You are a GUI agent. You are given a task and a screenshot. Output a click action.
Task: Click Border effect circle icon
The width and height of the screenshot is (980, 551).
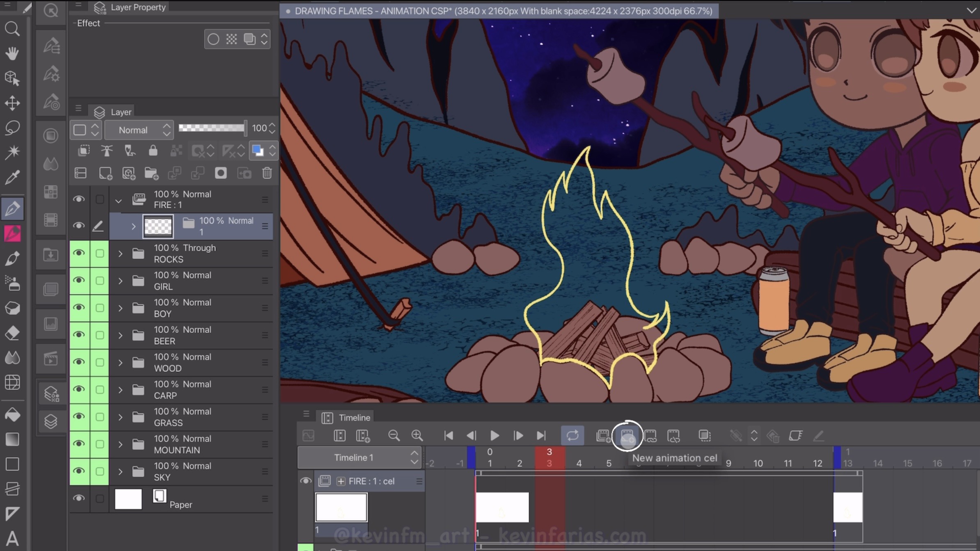click(x=213, y=39)
